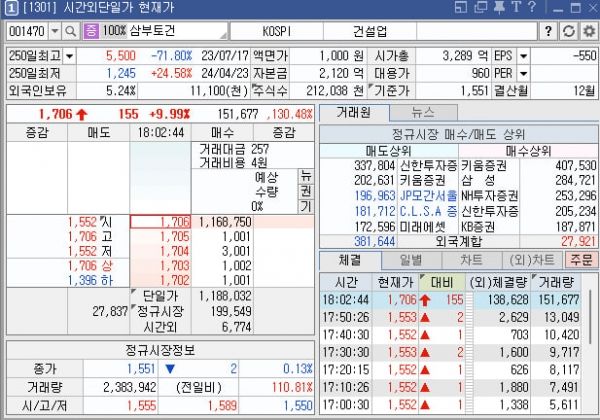Open the stock search magnifier icon
Screen dimensions: 600x420
click(x=70, y=31)
